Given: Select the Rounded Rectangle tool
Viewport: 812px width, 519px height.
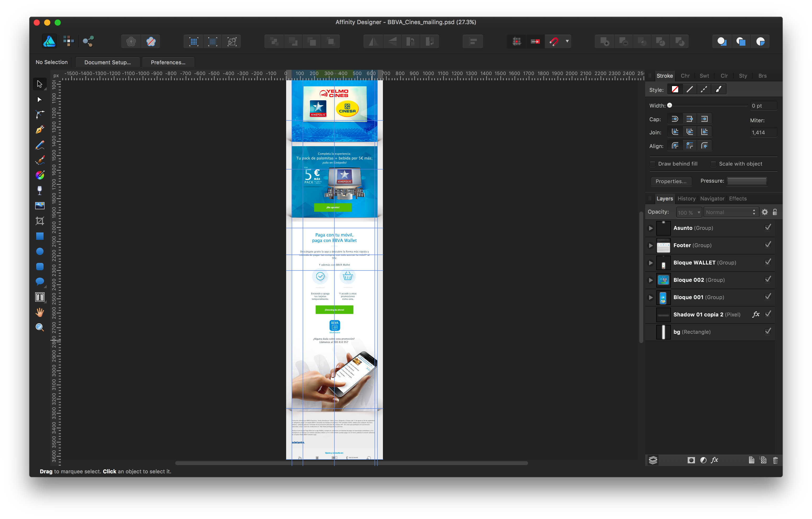Looking at the screenshot, I should (39, 267).
